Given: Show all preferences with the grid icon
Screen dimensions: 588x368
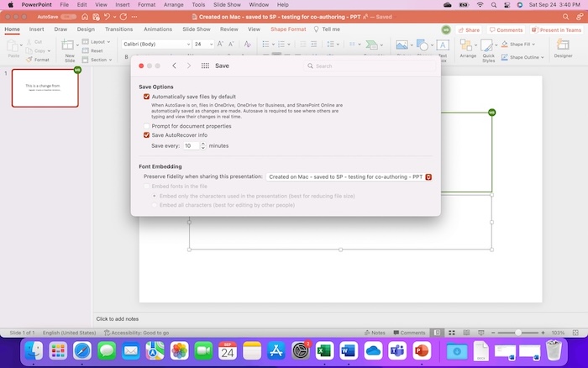Looking at the screenshot, I should click(205, 66).
